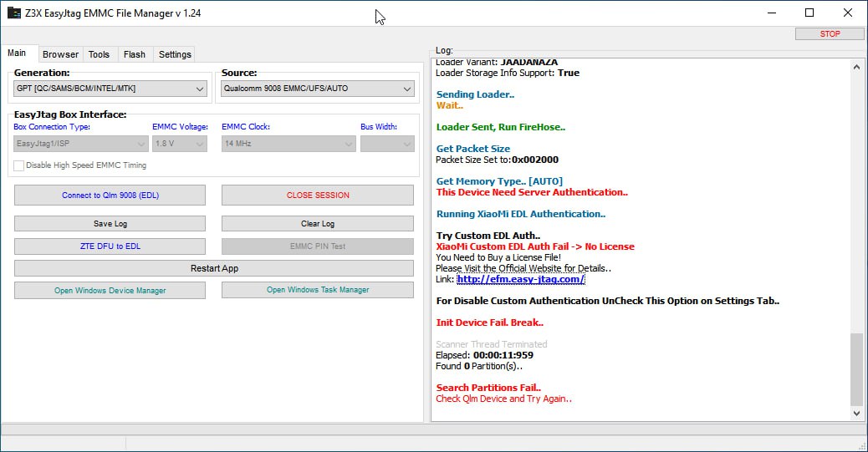Click 'Found 0 Partition(s)..' log line
This screenshot has width=868, height=452.
(x=479, y=366)
